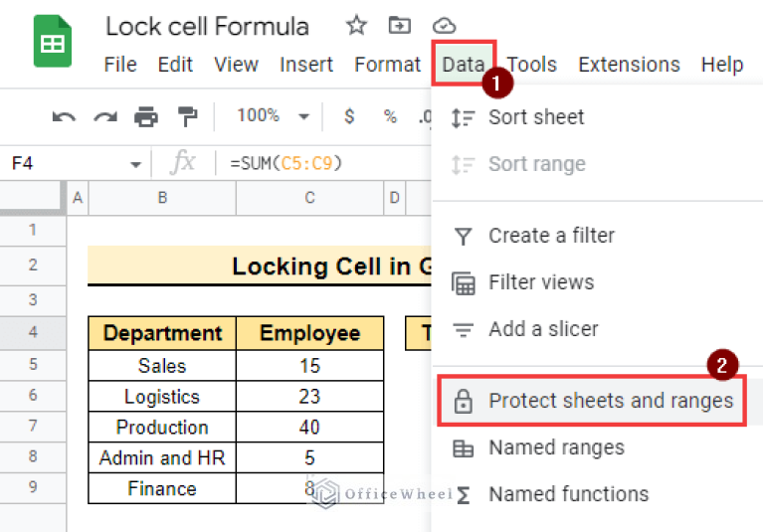Select Named ranges menu entry
This screenshot has height=532, width=763.
[556, 447]
